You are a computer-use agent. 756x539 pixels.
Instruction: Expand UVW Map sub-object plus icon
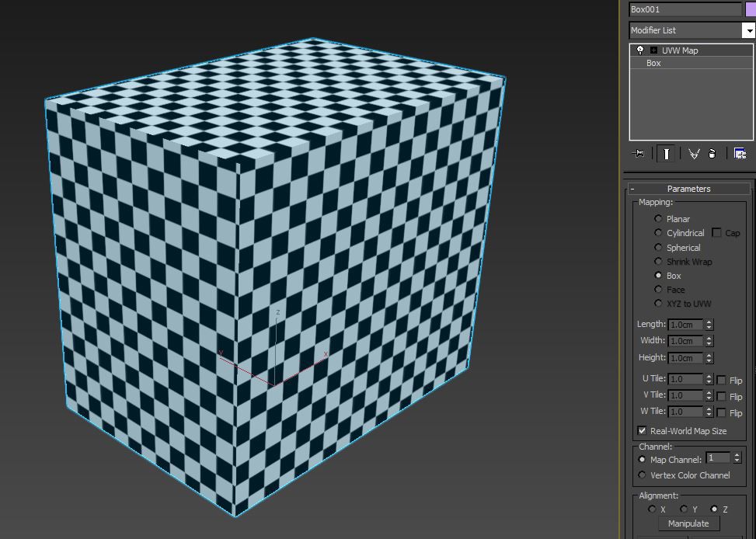(653, 50)
